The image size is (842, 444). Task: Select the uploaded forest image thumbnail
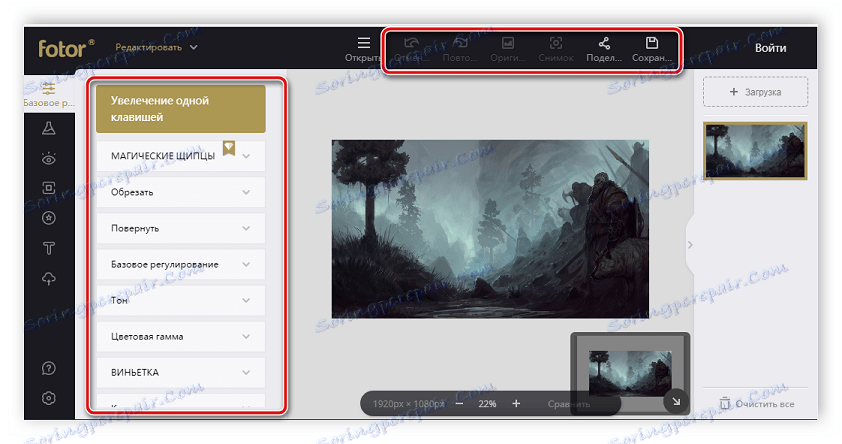point(756,150)
